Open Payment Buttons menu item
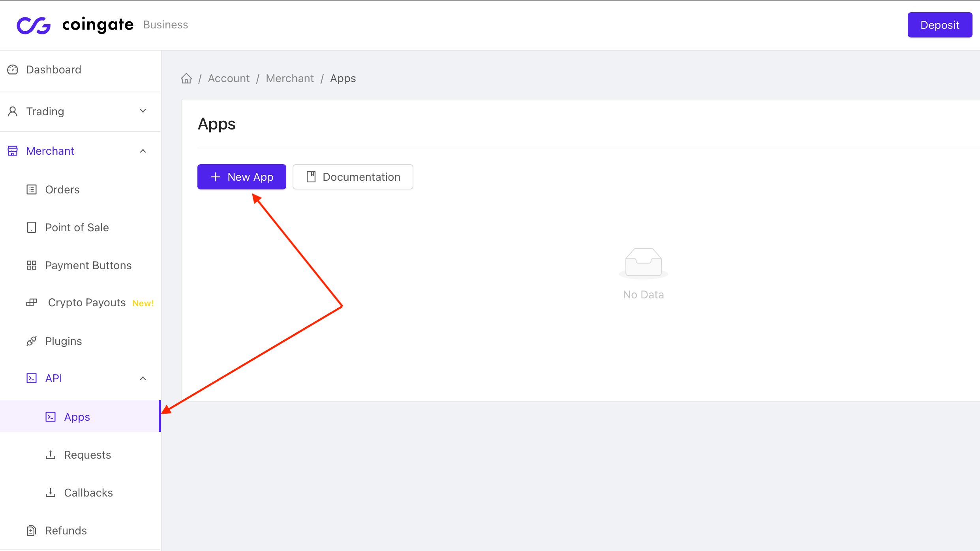Image resolution: width=980 pixels, height=551 pixels. pyautogui.click(x=81, y=265)
